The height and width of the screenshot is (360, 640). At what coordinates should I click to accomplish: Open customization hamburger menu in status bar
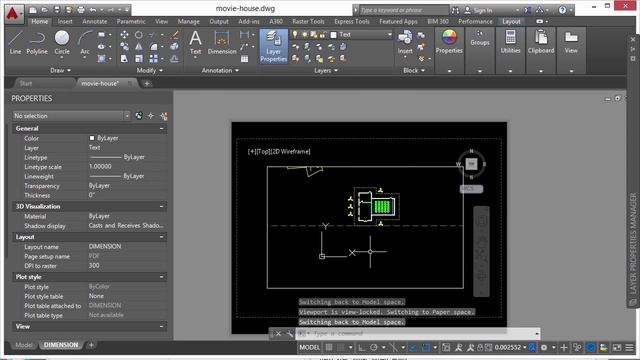pos(629,348)
